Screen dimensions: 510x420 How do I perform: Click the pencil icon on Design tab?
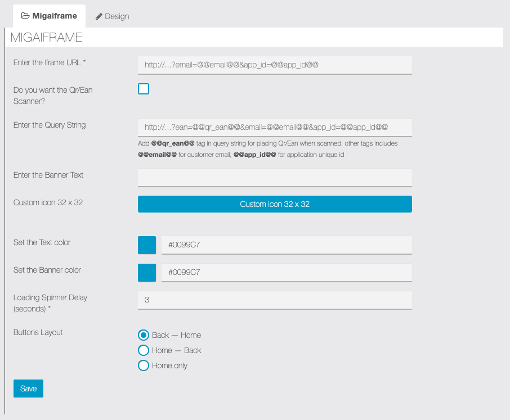[x=99, y=16]
